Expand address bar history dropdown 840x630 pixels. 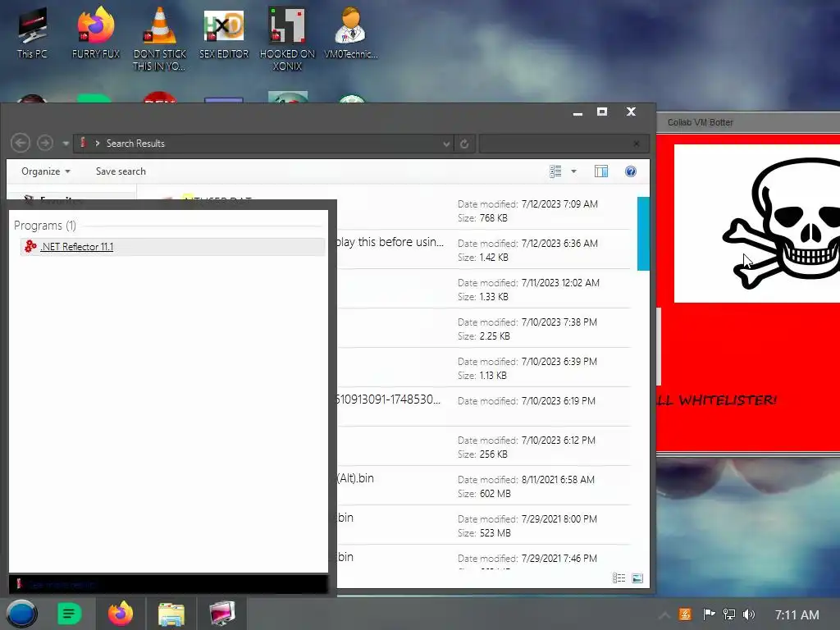[445, 144]
